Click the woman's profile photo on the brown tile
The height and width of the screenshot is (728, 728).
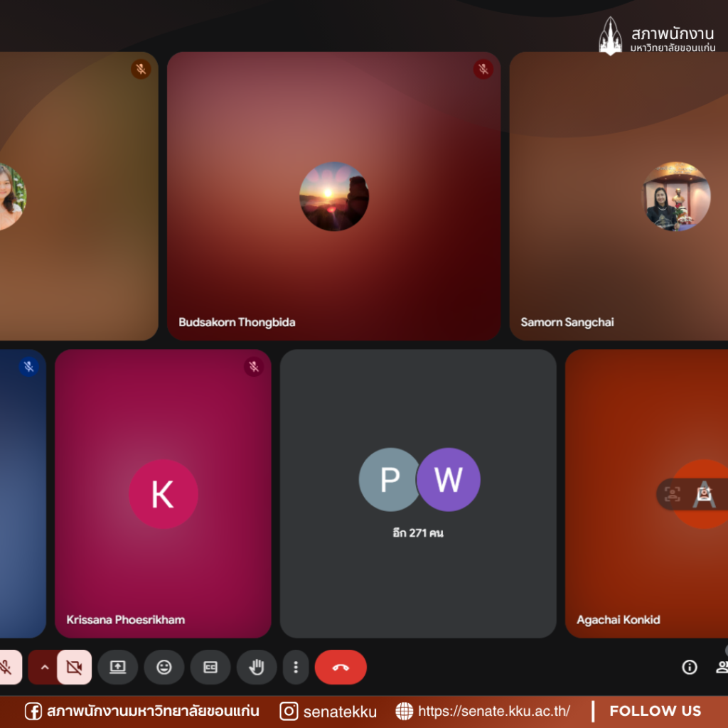point(12,196)
